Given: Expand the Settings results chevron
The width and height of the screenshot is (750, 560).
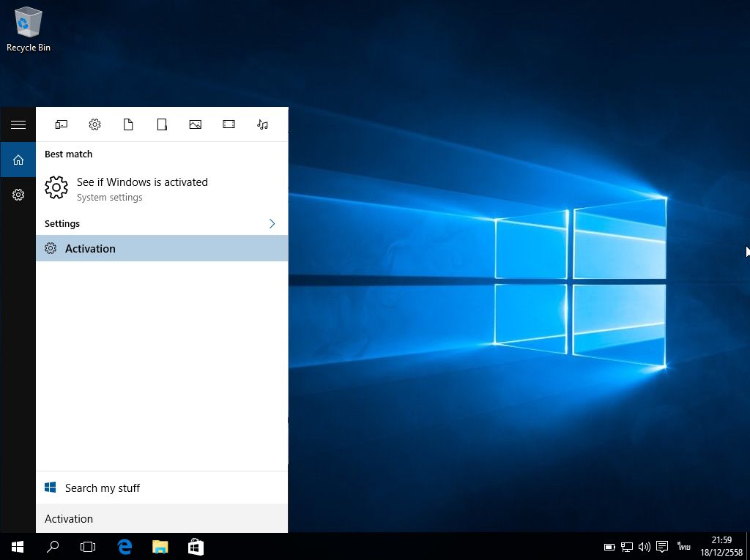Looking at the screenshot, I should (x=272, y=224).
